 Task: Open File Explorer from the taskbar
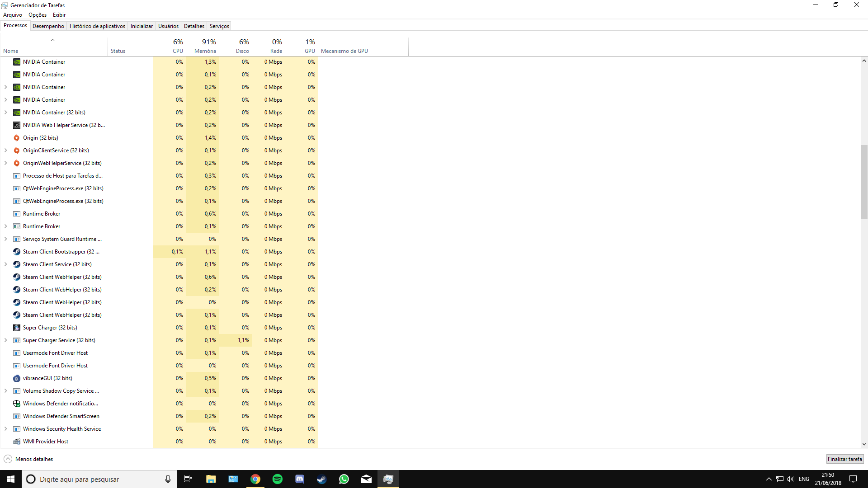[211, 479]
